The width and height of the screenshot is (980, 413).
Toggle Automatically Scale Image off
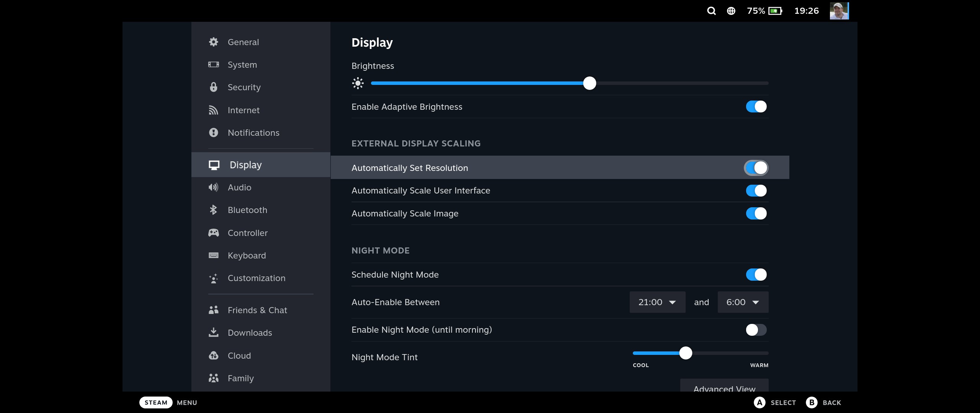756,213
